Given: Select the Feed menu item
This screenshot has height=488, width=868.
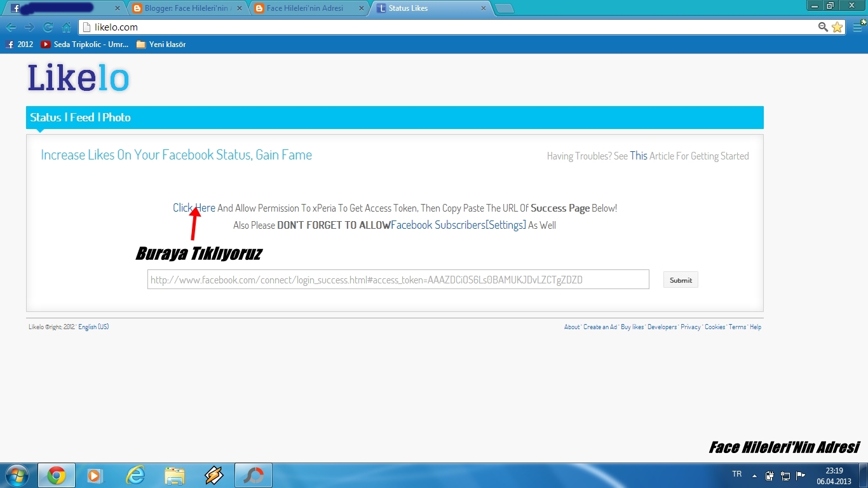Looking at the screenshot, I should click(82, 117).
